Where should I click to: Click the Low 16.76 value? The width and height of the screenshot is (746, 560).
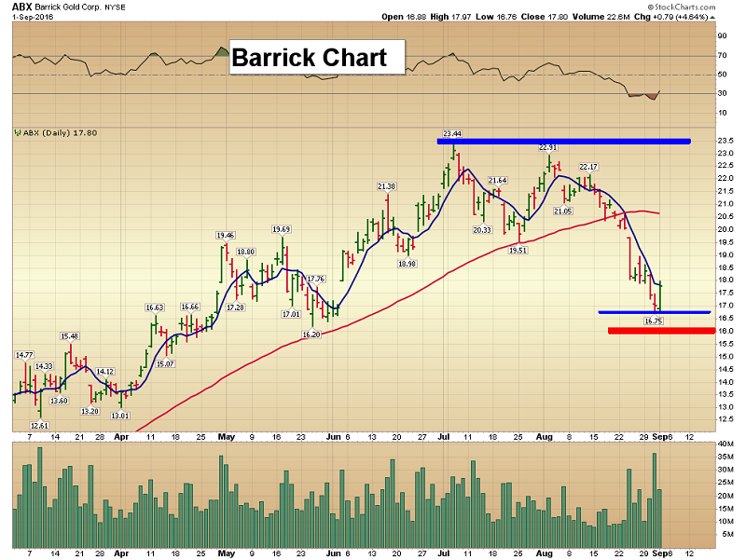click(496, 17)
